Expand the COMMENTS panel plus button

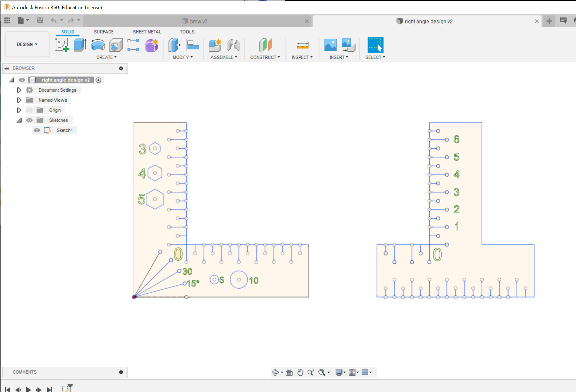point(121,372)
